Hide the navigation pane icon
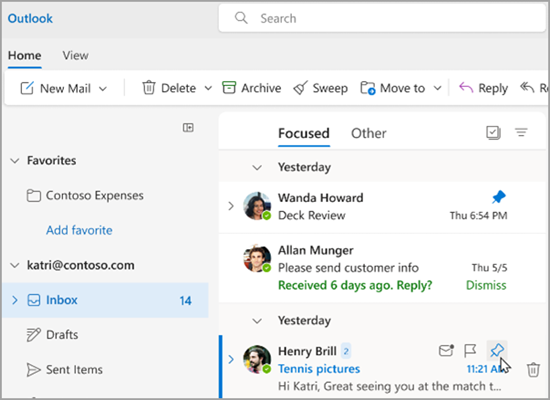Image resolution: width=550 pixels, height=400 pixels. click(188, 127)
